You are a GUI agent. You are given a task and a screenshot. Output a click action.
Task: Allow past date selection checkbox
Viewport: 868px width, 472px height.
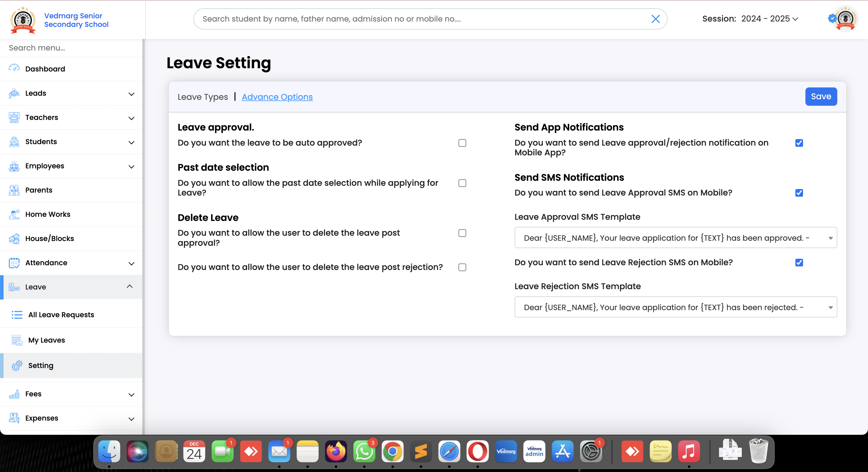(x=462, y=183)
